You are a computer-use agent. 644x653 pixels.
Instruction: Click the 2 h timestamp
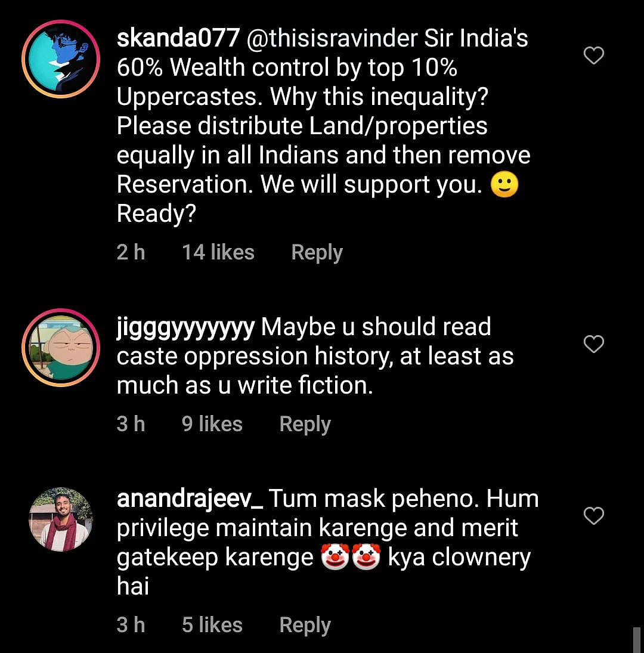tap(131, 252)
